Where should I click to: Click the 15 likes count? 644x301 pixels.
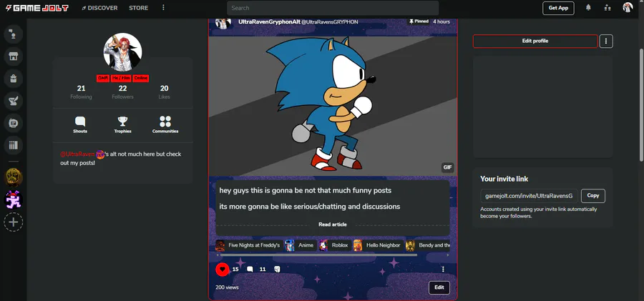235,270
